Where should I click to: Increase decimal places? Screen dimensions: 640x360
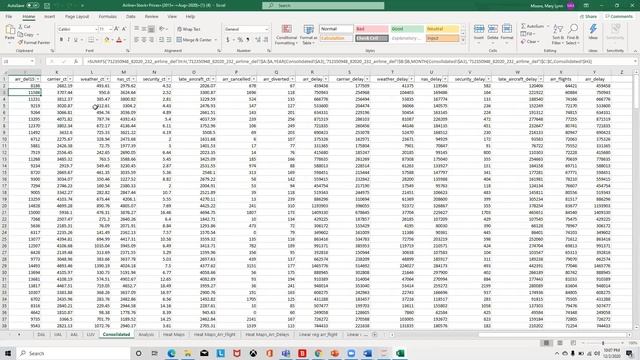point(258,40)
